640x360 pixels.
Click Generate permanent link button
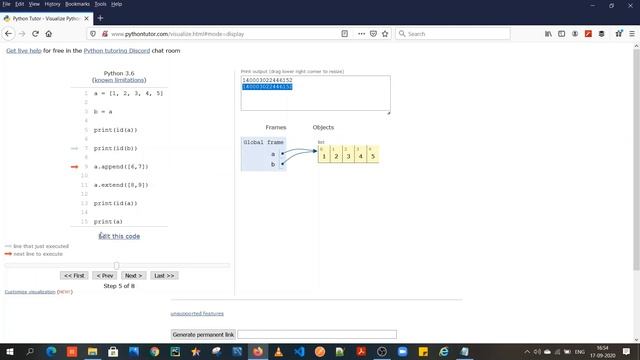[203, 334]
